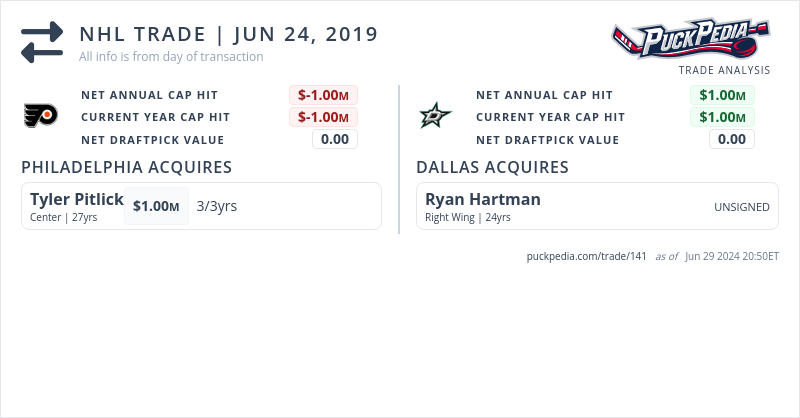The height and width of the screenshot is (418, 800).
Task: Click Philadelphia's net annual cap hit value
Action: coord(324,95)
